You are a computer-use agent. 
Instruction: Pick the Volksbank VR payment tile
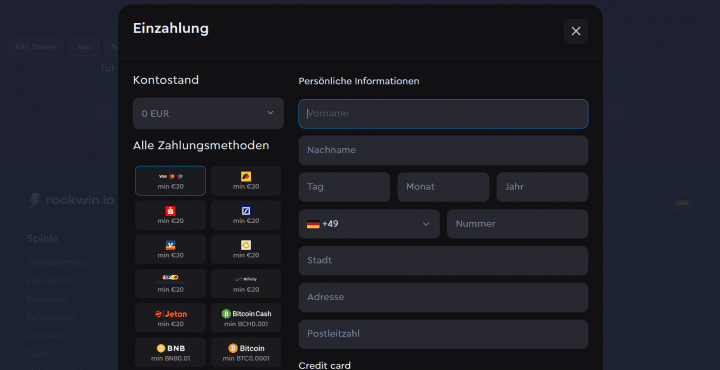(x=170, y=249)
